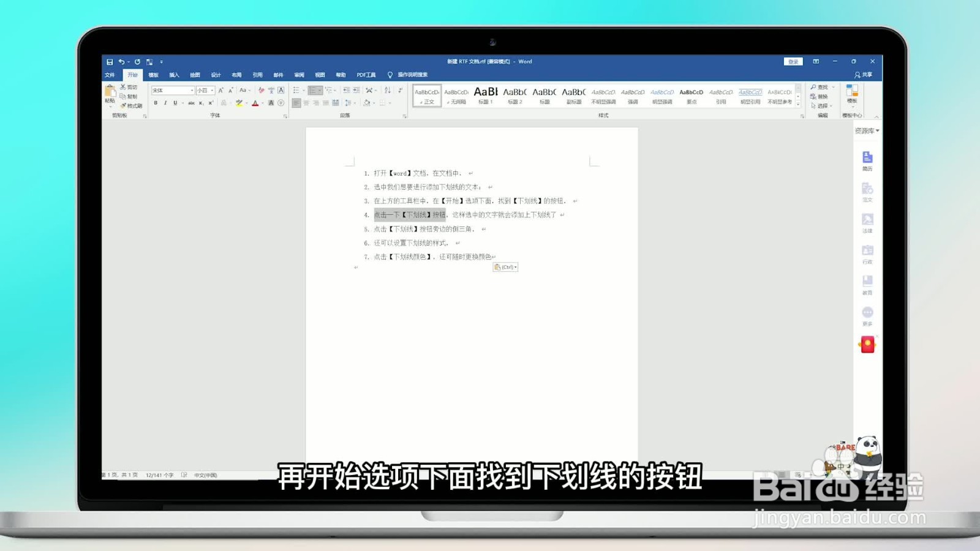
Task: Apply the red font color
Action: coord(255,103)
